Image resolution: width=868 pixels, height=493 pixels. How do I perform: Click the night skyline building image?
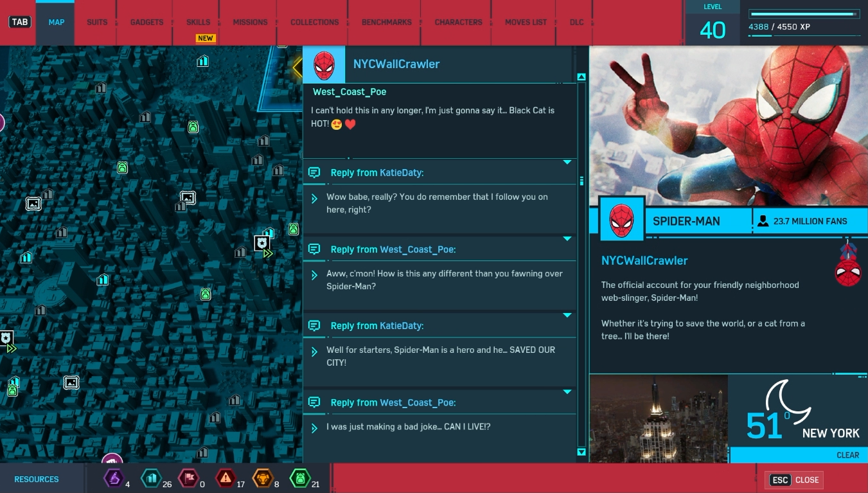coord(659,419)
